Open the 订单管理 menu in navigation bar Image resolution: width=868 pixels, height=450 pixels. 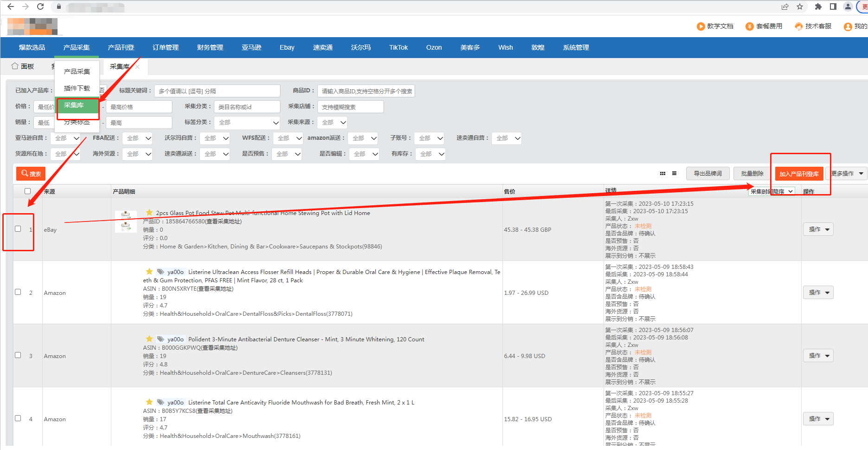[x=165, y=47]
